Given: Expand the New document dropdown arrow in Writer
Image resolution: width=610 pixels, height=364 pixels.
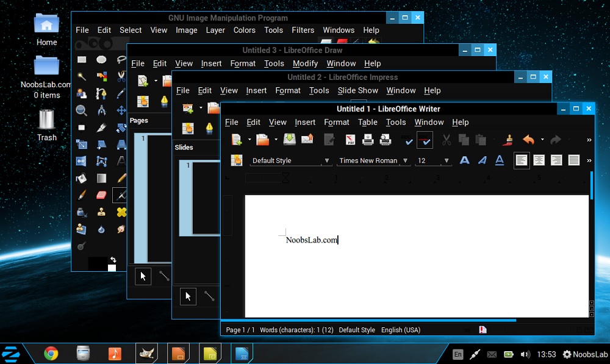Looking at the screenshot, I should coord(249,139).
